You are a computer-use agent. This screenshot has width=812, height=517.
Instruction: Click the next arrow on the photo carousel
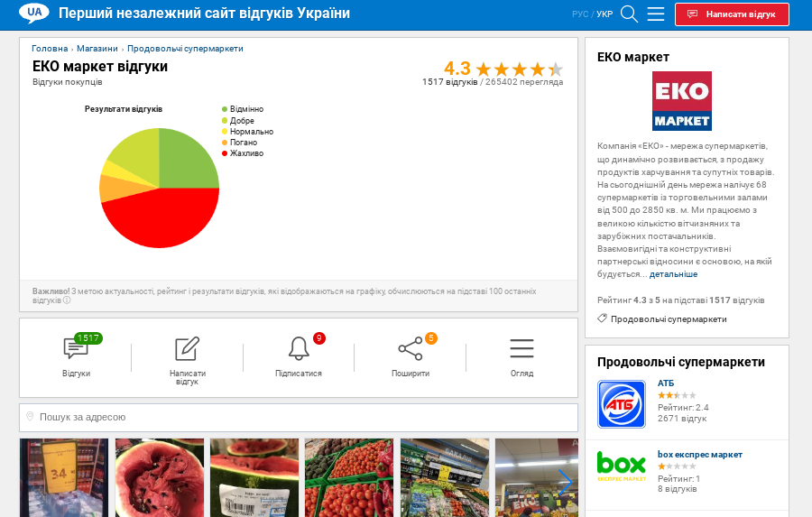[565, 483]
